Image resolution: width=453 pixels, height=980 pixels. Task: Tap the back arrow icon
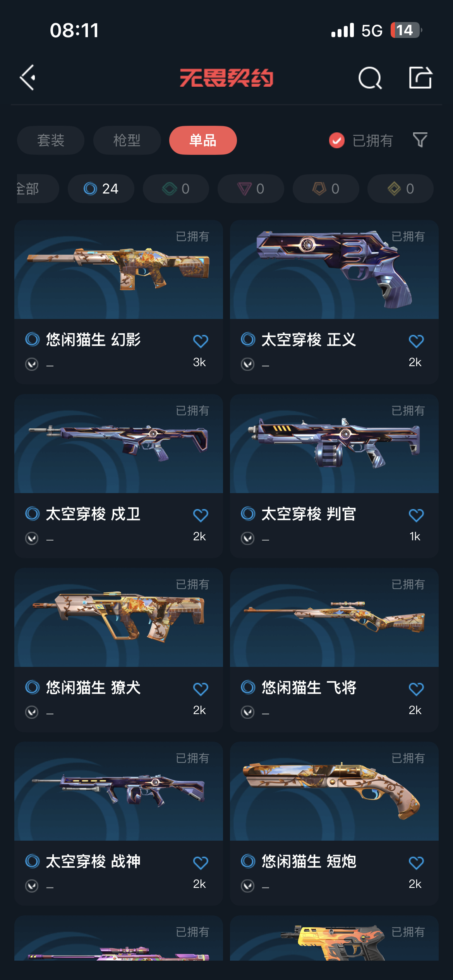(x=28, y=78)
